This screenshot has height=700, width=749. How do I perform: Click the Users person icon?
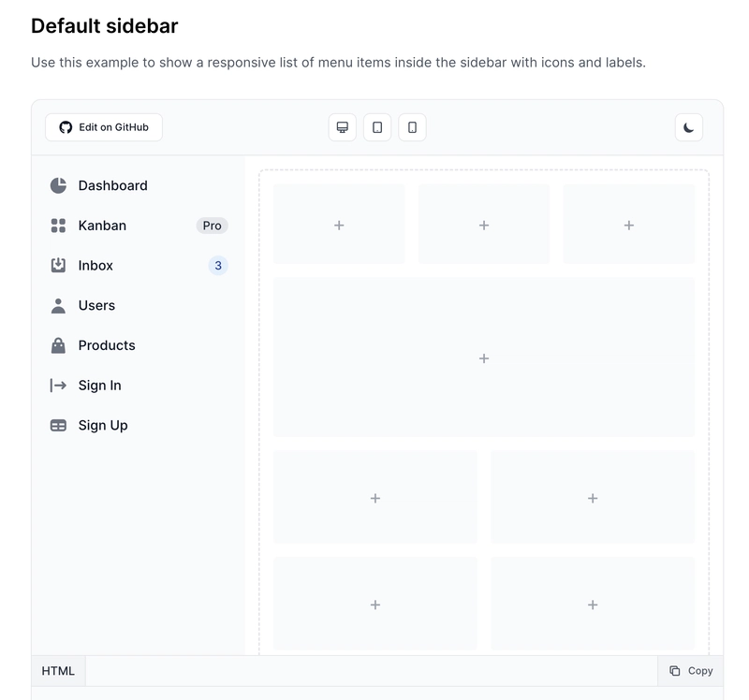(x=58, y=305)
